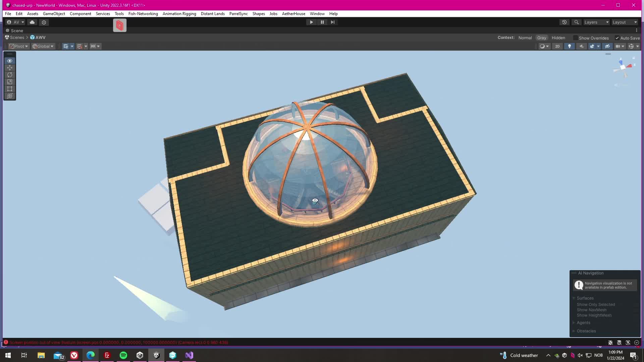Select the Rect transform tool
This screenshot has width=644, height=362.
point(10,89)
